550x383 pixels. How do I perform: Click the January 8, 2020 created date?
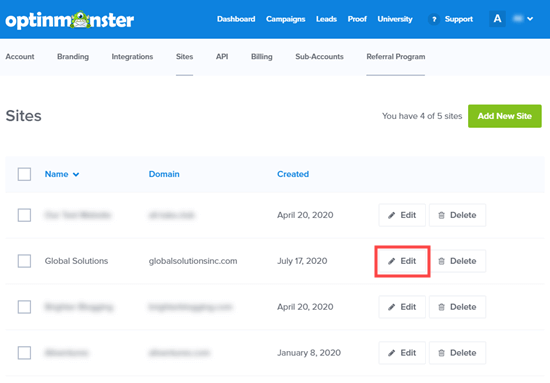[309, 353]
